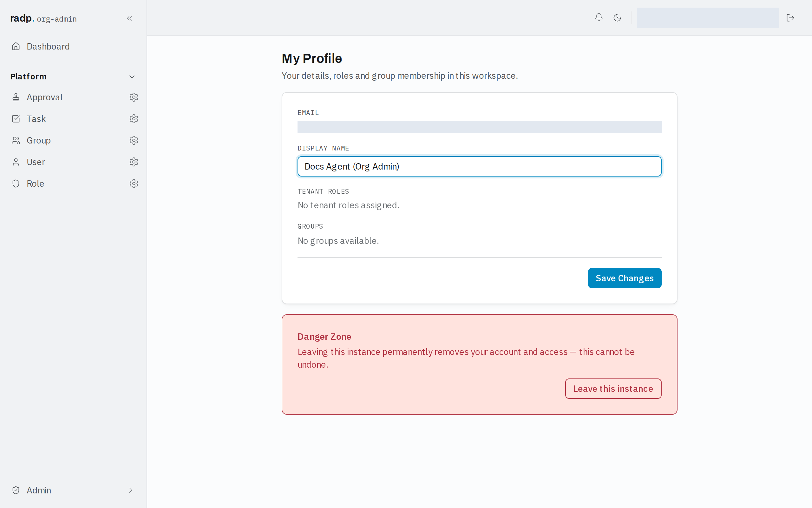Screen dimensions: 812x508
Task: Click the Group people icon
Action: point(16,140)
